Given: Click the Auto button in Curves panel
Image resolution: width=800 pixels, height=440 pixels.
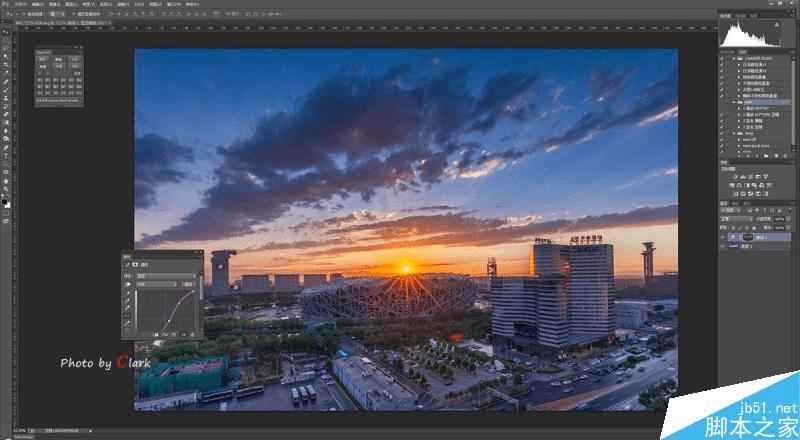Looking at the screenshot, I should (x=188, y=284).
